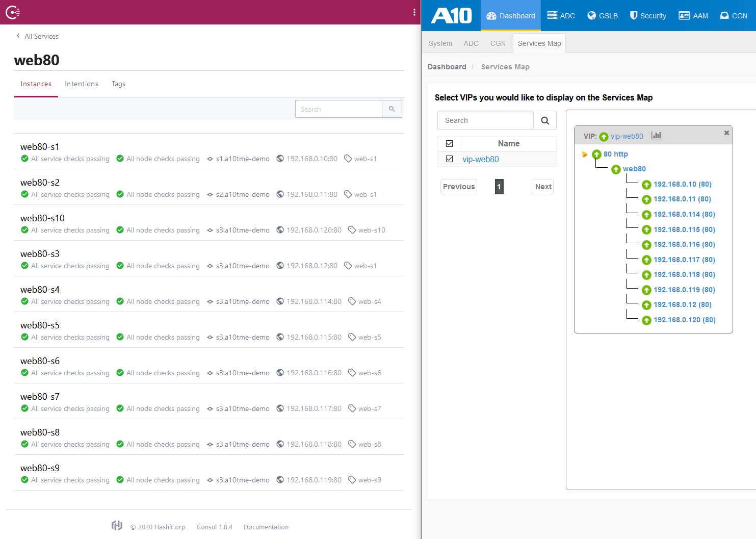
Task: Click the Consul instances search field
Action: click(x=338, y=109)
